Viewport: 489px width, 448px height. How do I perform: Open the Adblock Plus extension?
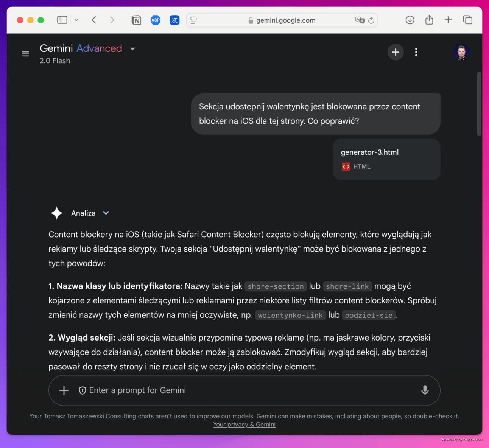click(x=156, y=20)
